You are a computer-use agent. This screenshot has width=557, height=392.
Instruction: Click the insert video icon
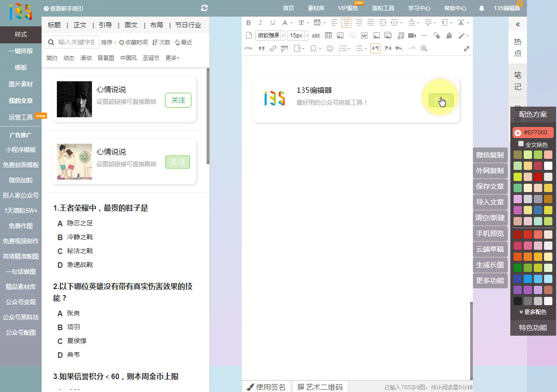coord(412,36)
